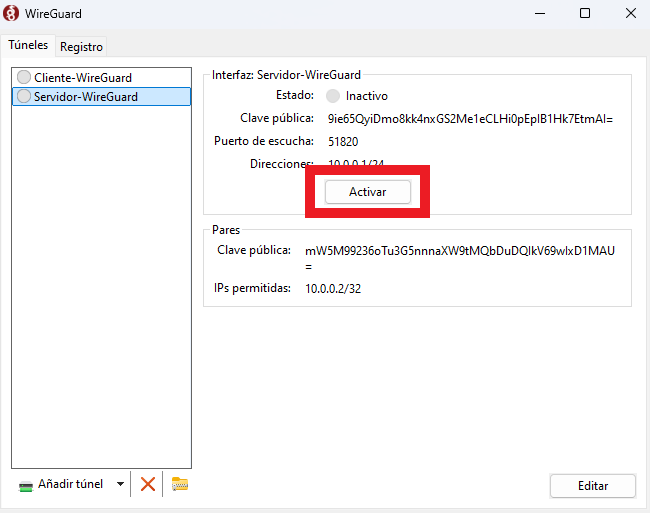650x513 pixels.
Task: Select the Servidor-WireGuard tunnel
Action: 102,97
